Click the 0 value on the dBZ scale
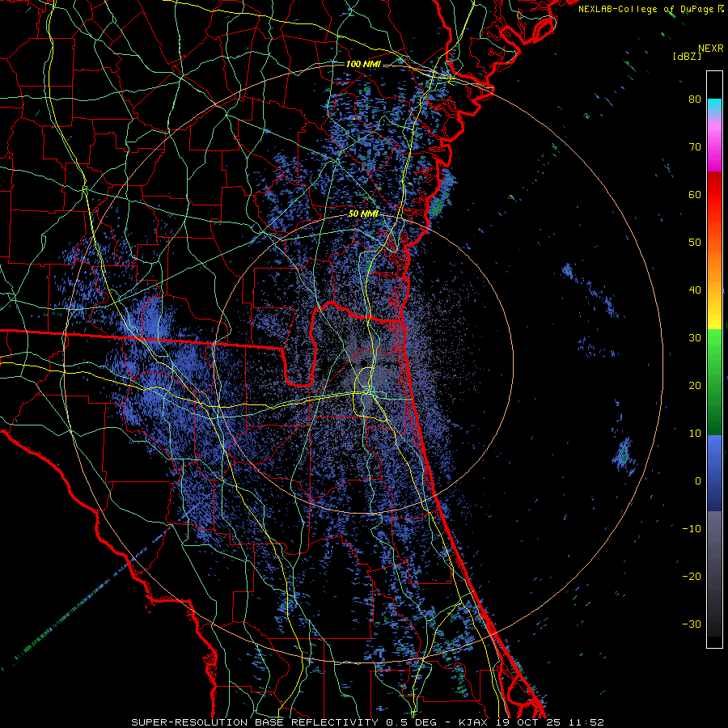Image resolution: width=728 pixels, height=728 pixels. pos(698,481)
